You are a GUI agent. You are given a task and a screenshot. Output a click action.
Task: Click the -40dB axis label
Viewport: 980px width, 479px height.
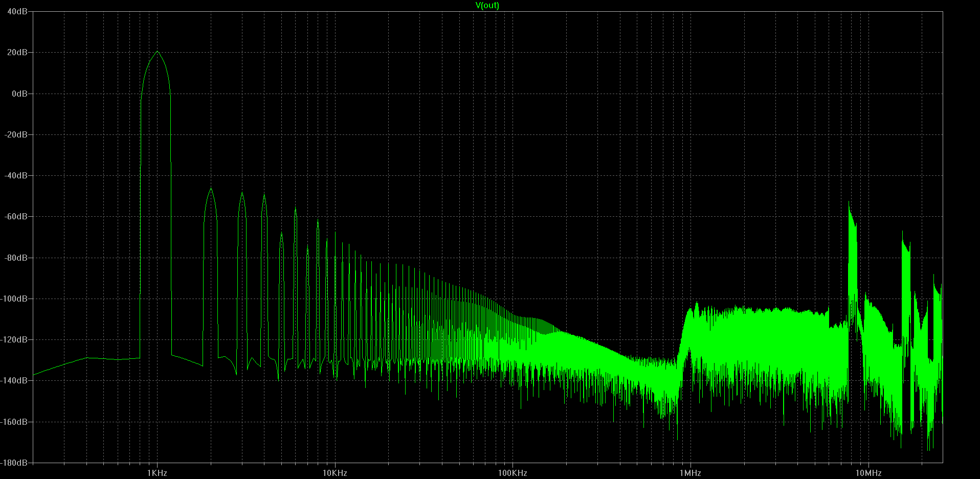(16, 175)
